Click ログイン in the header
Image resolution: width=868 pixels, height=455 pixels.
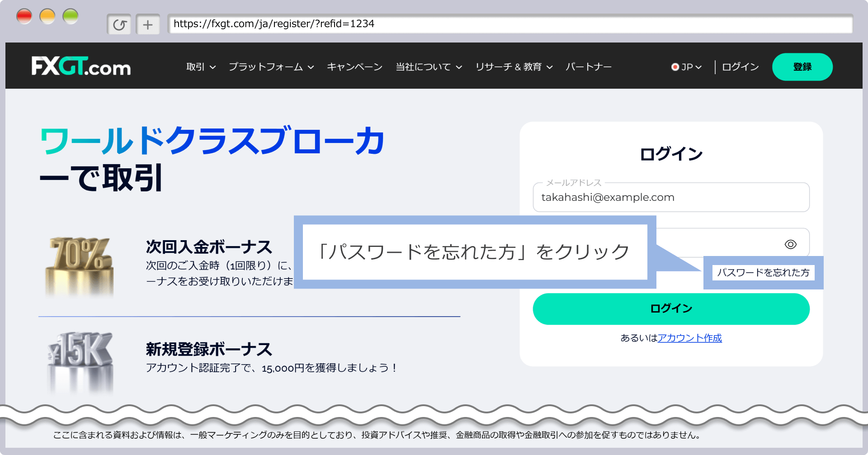point(740,67)
